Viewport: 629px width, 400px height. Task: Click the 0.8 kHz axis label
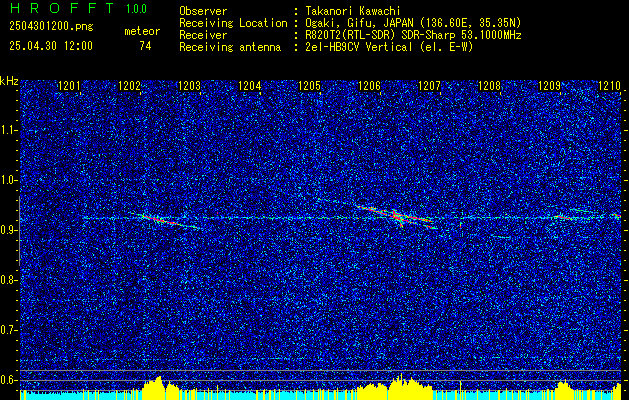[x=9, y=280]
